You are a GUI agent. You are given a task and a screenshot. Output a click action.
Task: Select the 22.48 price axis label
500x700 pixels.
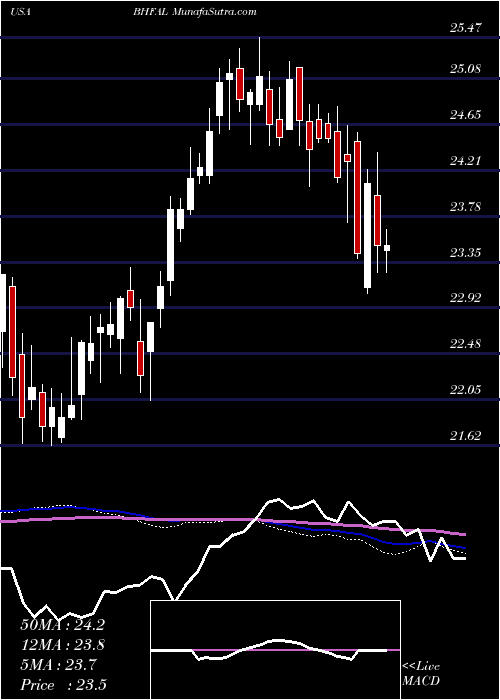466,344
